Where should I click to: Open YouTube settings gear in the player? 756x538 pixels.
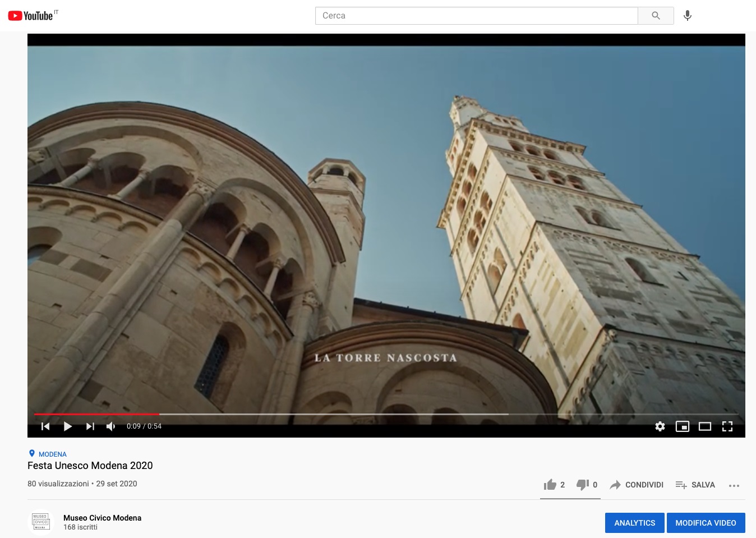[x=660, y=426]
